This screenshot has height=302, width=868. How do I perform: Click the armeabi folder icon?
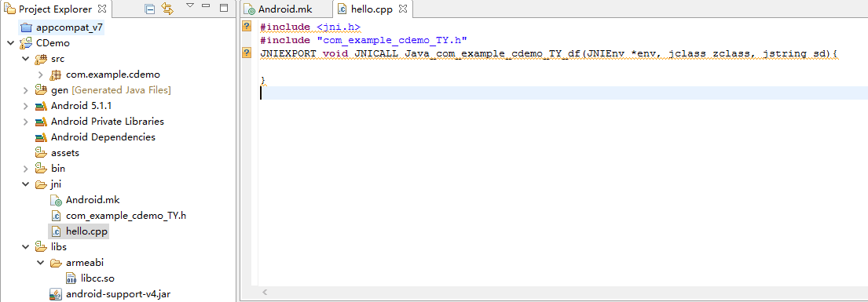tap(56, 262)
